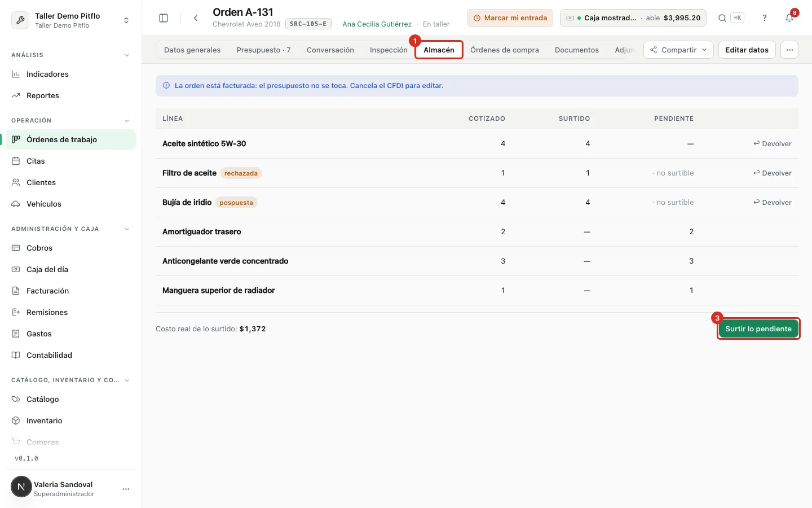812x508 pixels.
Task: Open the Documentos tab
Action: (x=577, y=50)
